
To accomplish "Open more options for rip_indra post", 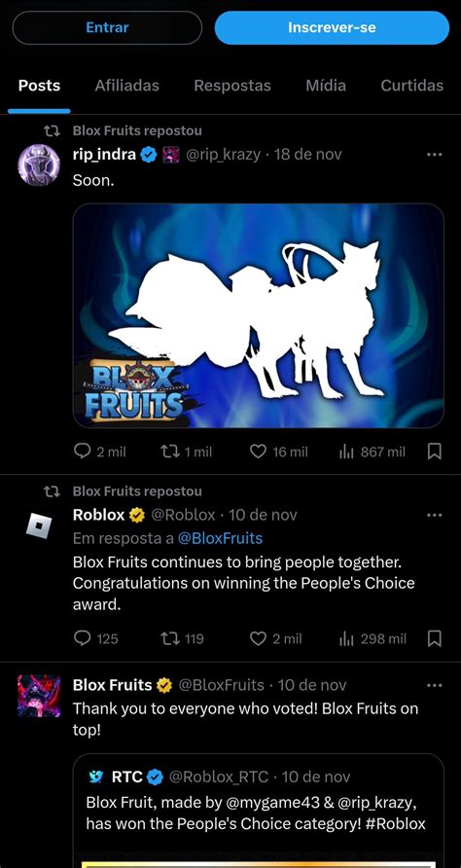I will tap(435, 155).
